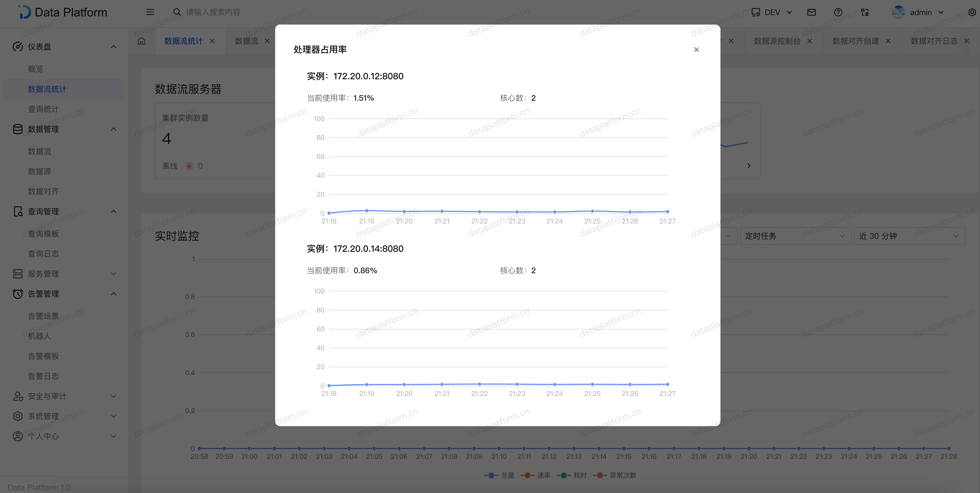This screenshot has width=980, height=493.
Task: Click the help question mark icon
Action: (x=838, y=12)
